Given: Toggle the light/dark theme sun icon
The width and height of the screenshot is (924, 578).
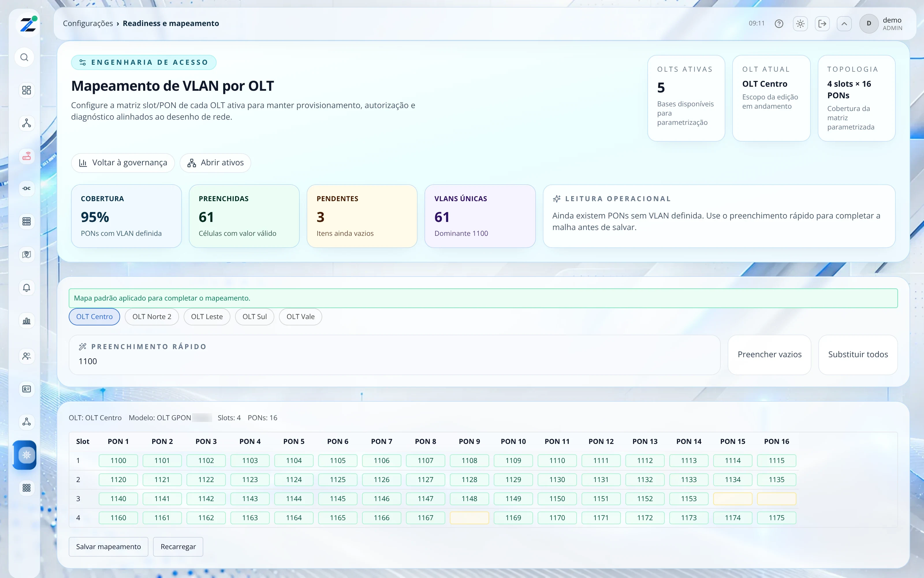Looking at the screenshot, I should [800, 24].
